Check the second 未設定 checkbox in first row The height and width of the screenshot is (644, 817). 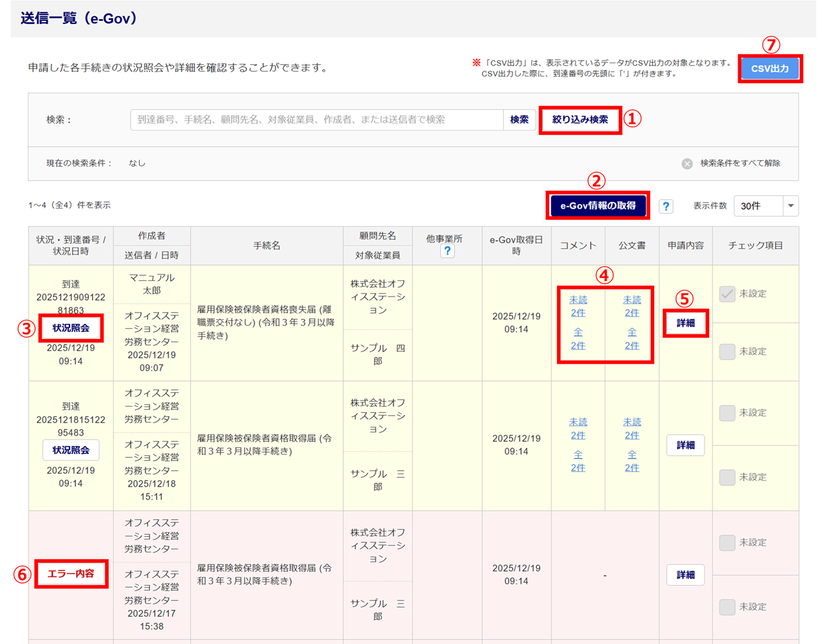727,352
